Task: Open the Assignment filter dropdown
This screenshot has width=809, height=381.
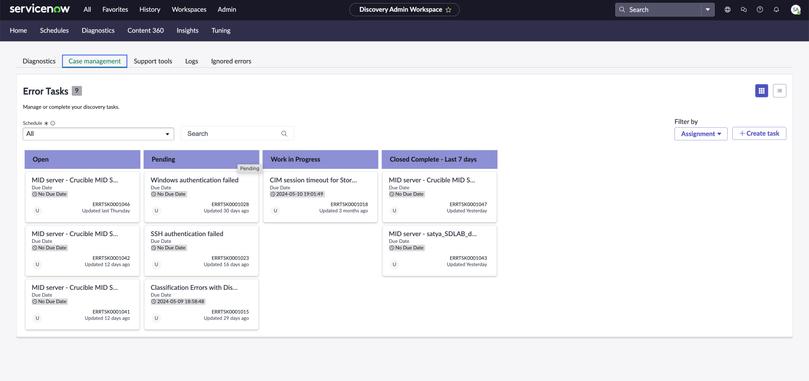Action: (701, 134)
